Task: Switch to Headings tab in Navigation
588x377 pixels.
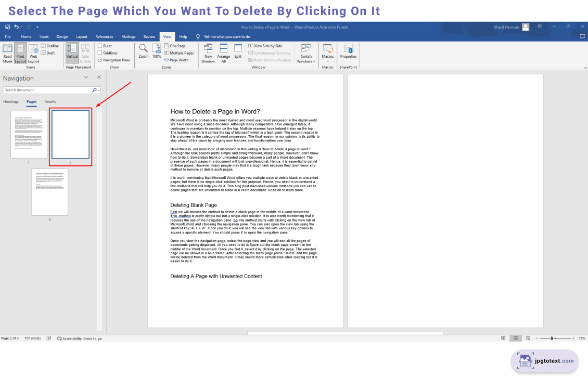Action: point(11,101)
